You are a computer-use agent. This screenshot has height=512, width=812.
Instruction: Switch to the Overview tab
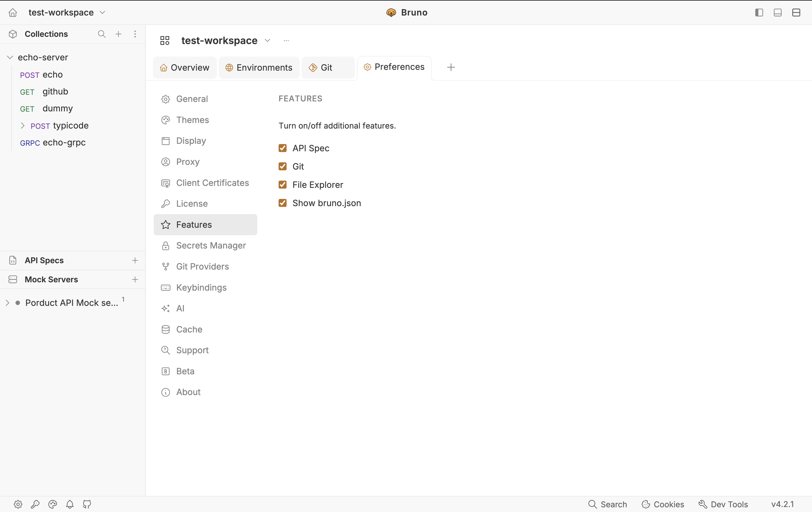tap(184, 67)
